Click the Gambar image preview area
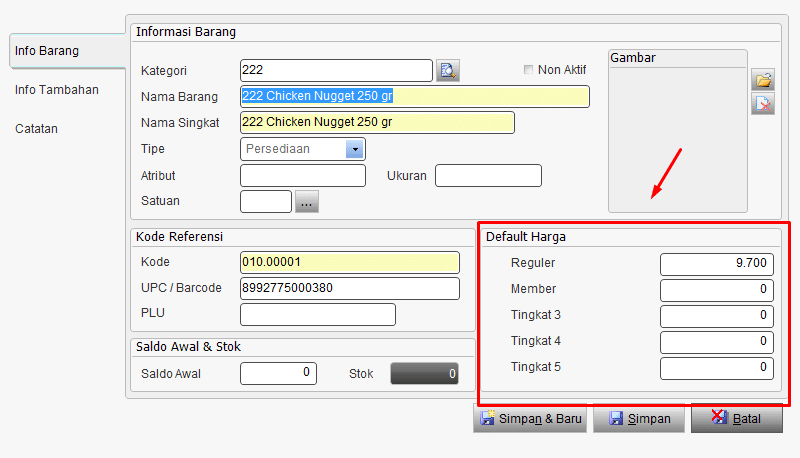800x458 pixels. click(x=677, y=140)
